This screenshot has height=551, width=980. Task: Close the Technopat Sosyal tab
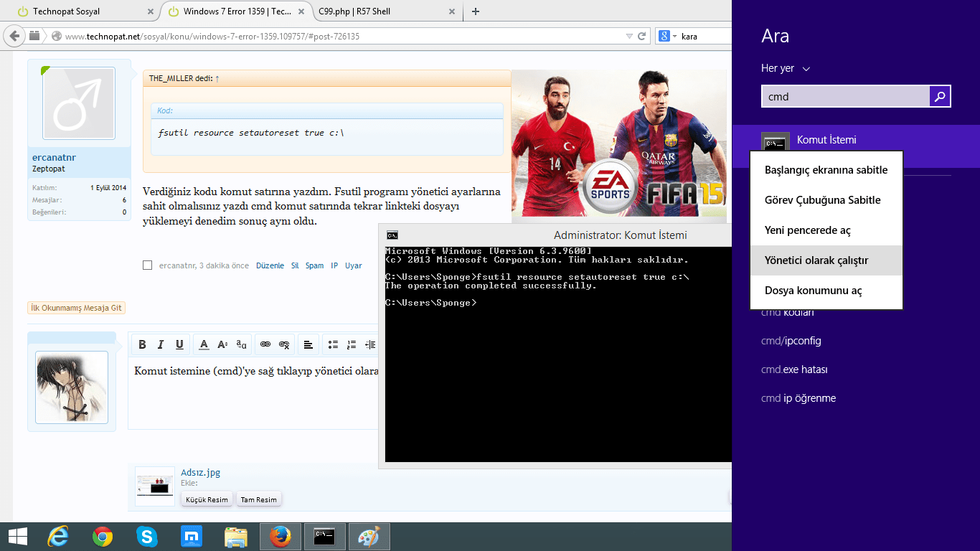[x=150, y=11]
